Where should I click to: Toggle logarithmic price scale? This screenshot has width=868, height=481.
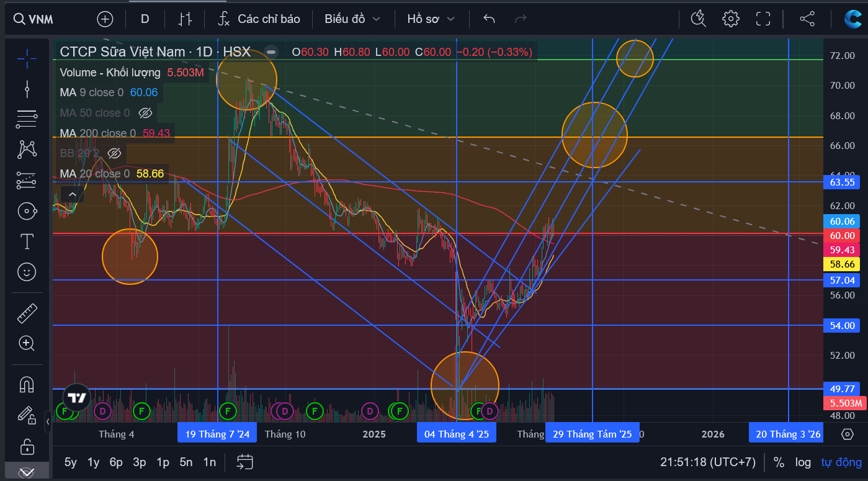click(803, 462)
